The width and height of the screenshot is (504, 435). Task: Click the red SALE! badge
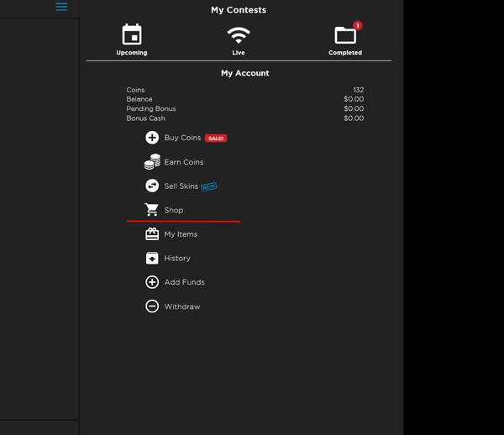(x=216, y=139)
